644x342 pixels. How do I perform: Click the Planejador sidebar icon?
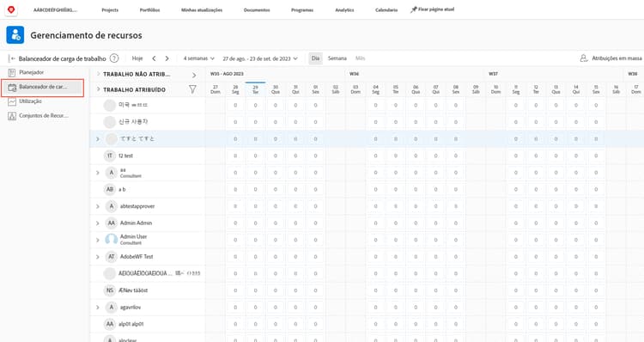(x=12, y=72)
